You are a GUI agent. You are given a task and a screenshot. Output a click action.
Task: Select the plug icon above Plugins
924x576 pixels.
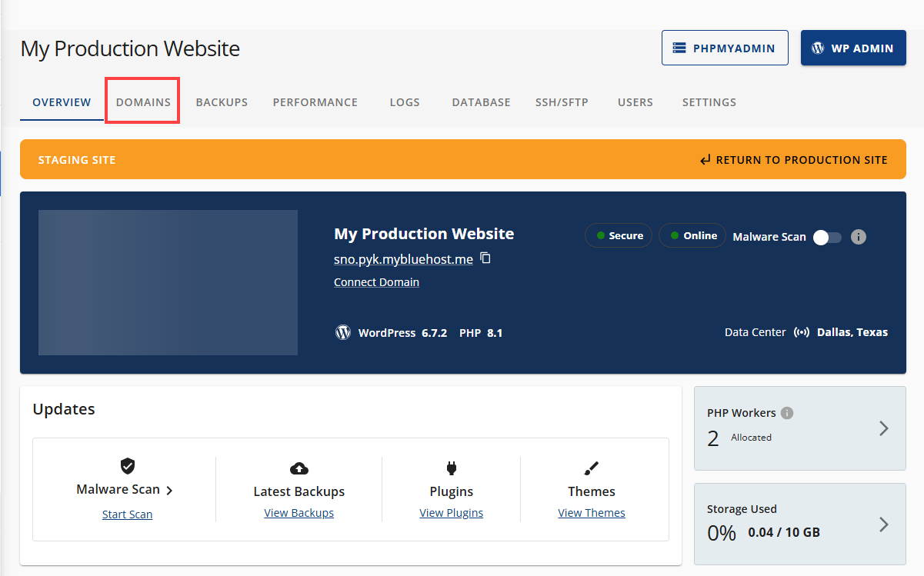pyautogui.click(x=451, y=468)
